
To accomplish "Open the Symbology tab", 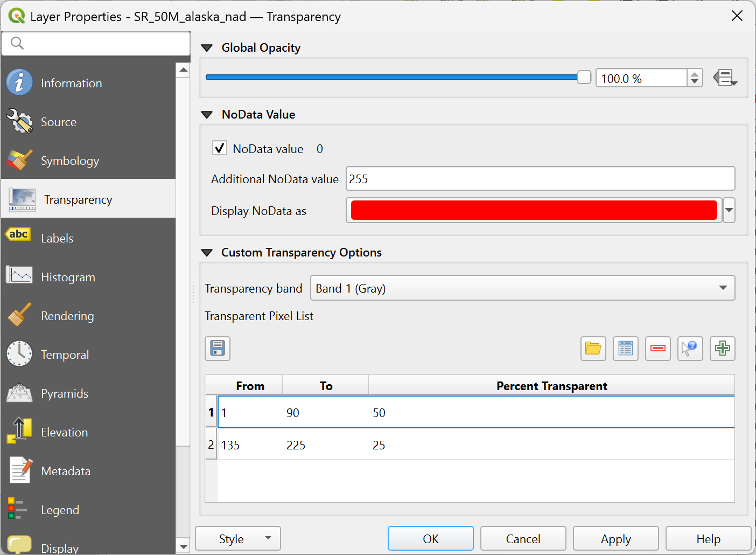I will [70, 161].
